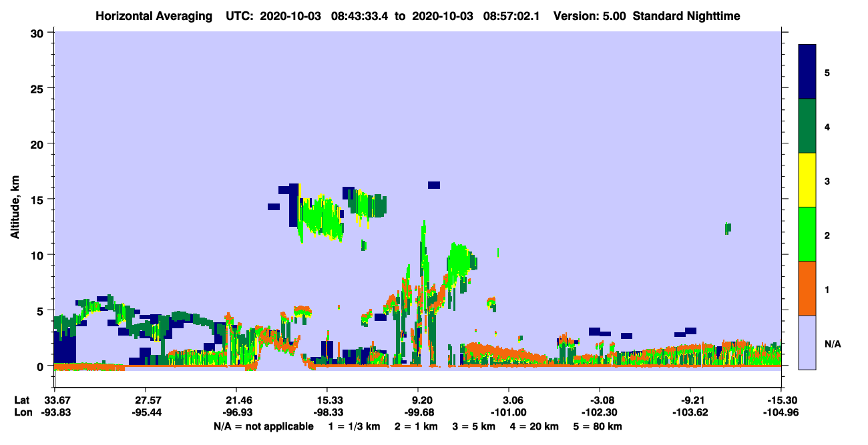Image resolution: width=868 pixels, height=445 pixels.
Task: Click the small green feature near 12 km at right
Action: 728,228
